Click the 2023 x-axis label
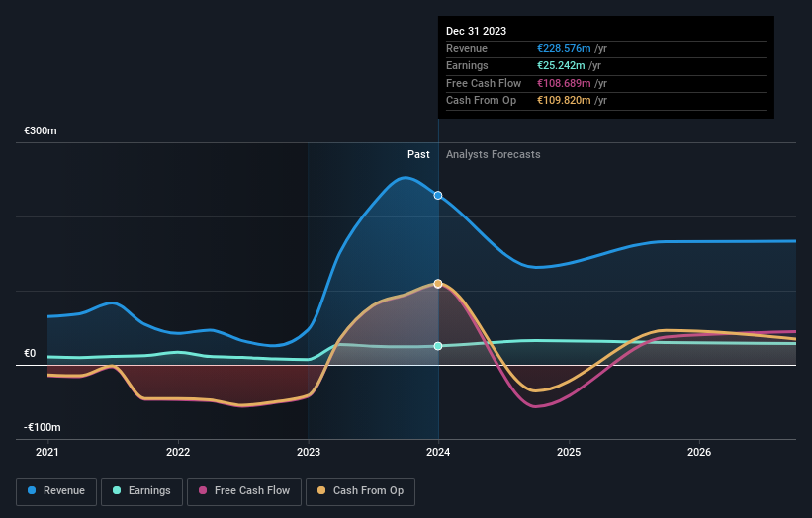 309,453
